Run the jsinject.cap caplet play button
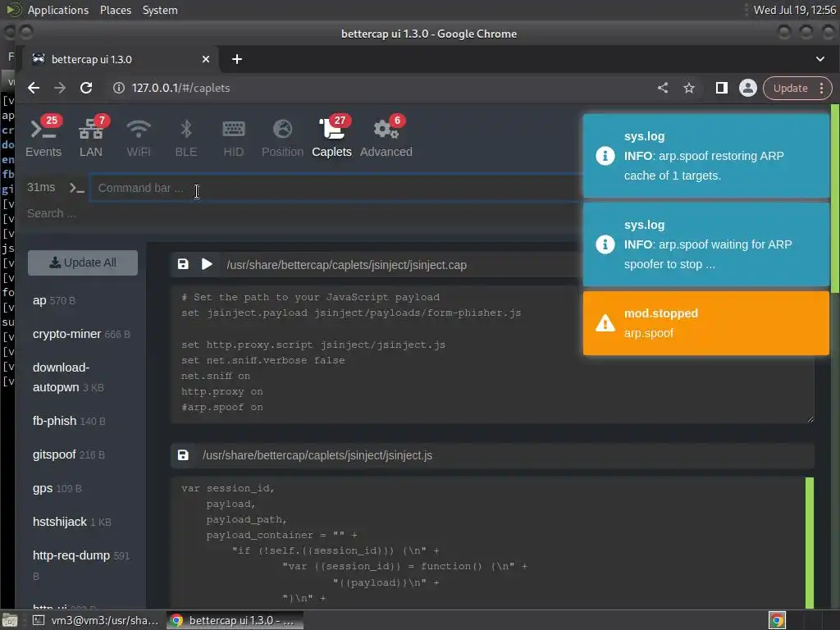840x630 pixels. click(207, 264)
